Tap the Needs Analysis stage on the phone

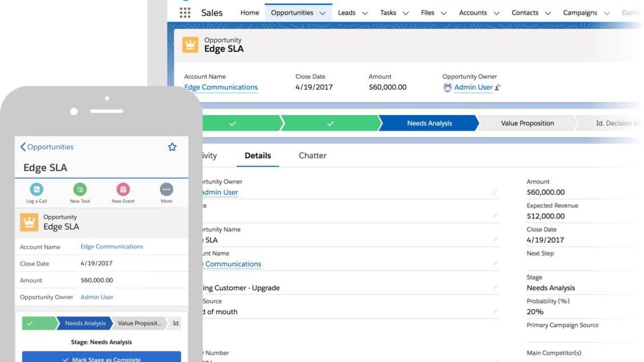pos(85,323)
